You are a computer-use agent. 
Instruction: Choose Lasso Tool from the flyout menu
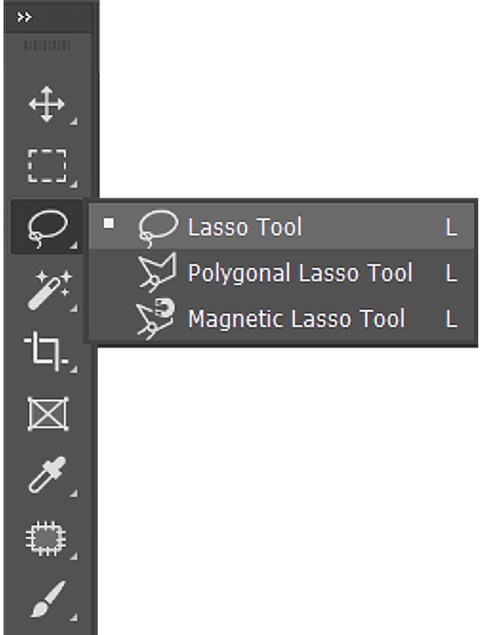point(281,226)
